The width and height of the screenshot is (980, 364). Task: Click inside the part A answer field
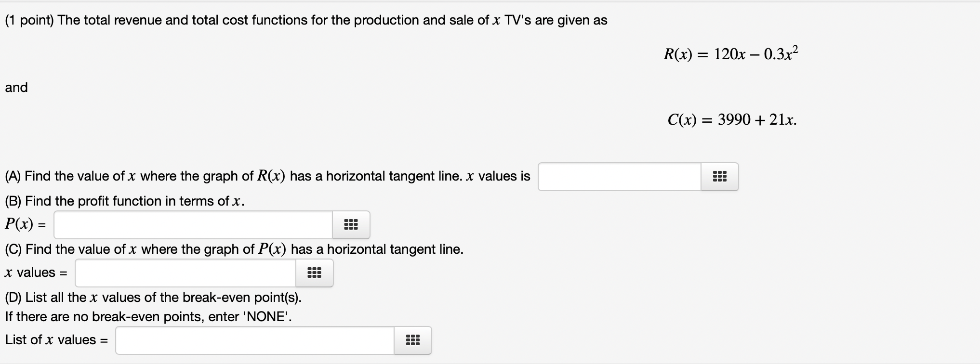(619, 177)
